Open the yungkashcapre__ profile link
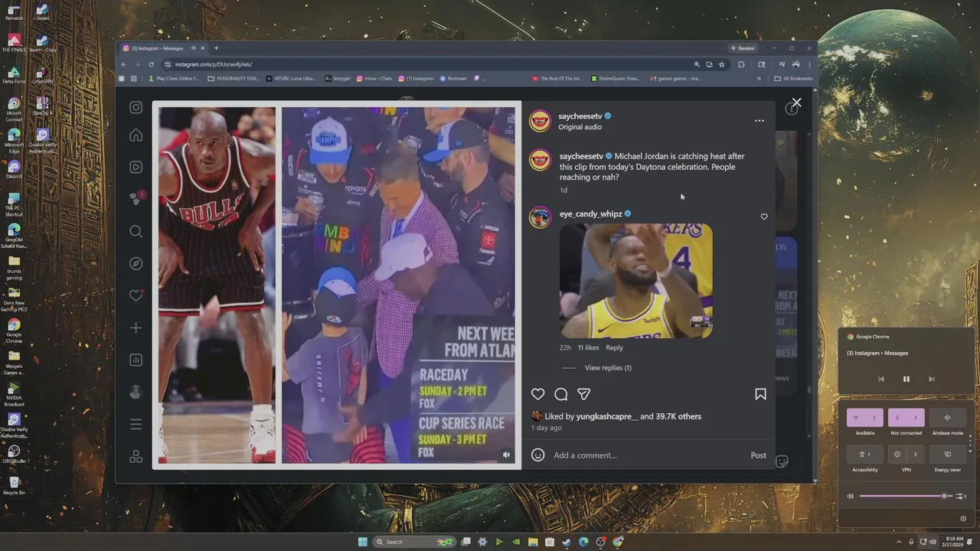Viewport: 980px width, 551px height. tap(607, 416)
